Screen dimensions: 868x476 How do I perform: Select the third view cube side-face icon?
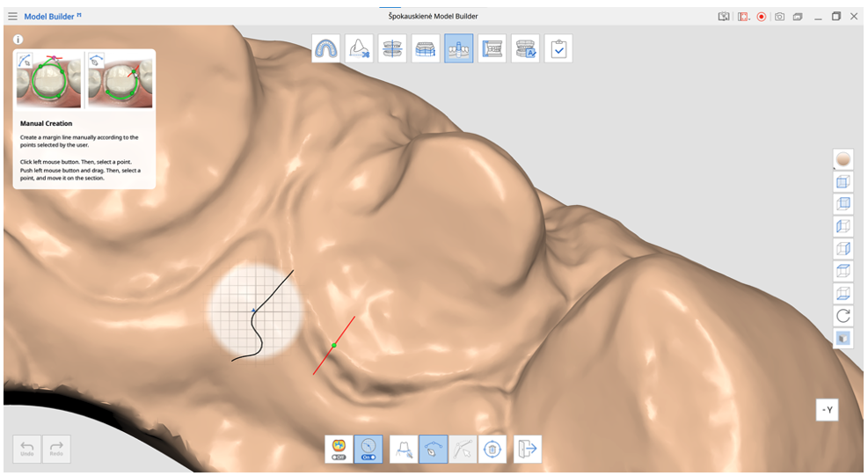click(843, 226)
